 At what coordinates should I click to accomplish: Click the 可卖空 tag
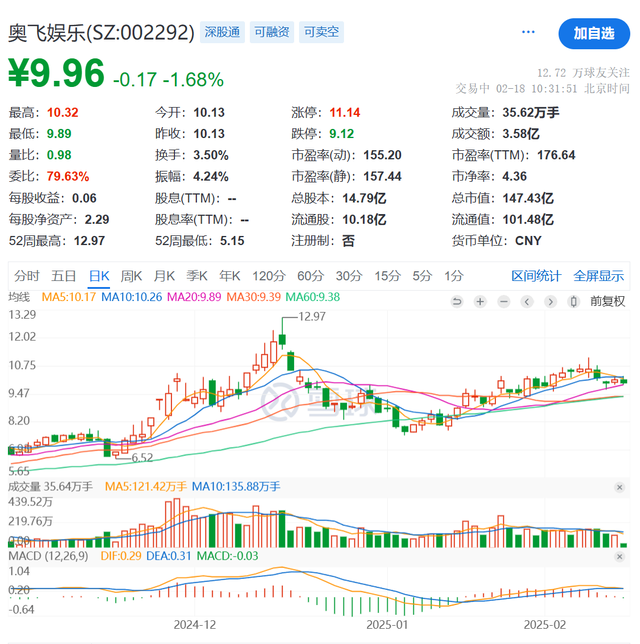321,32
